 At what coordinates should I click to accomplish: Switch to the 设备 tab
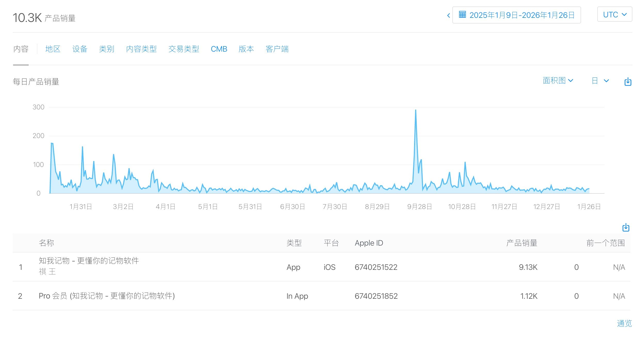click(x=80, y=49)
